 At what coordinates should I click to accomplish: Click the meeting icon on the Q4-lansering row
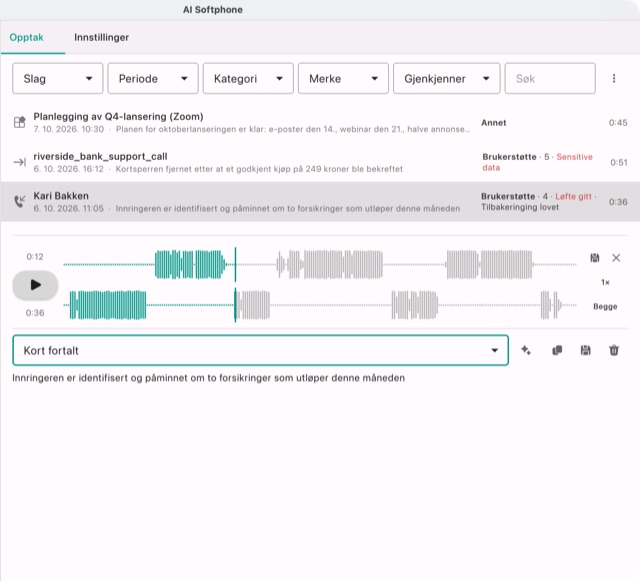click(19, 122)
